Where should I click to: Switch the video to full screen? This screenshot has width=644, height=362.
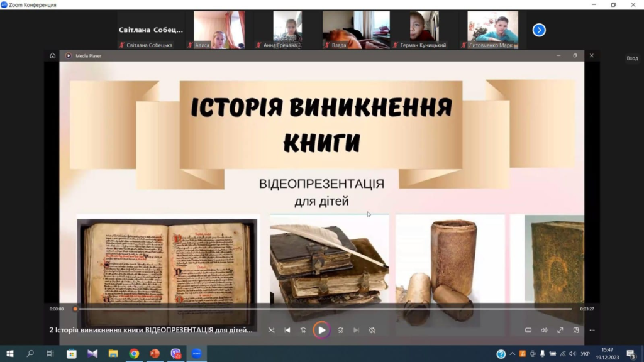tap(560, 330)
